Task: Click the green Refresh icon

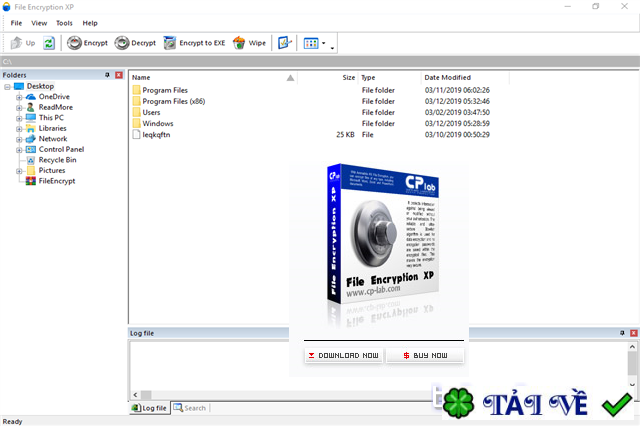Action: 49,43
